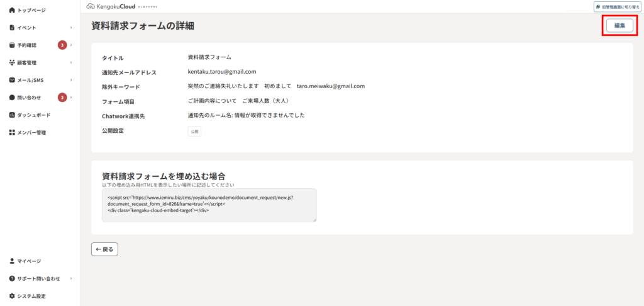Open システム設定 in the sidebar

tap(31, 296)
